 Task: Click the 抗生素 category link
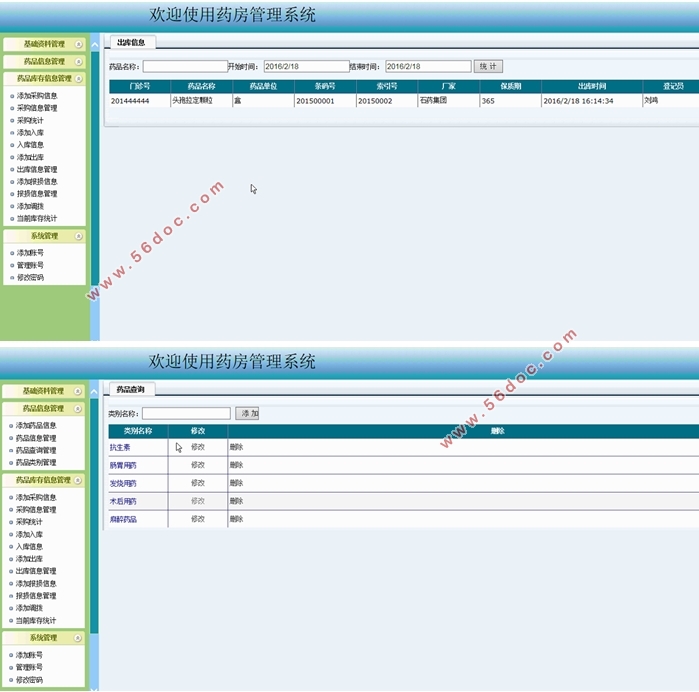tap(120, 447)
